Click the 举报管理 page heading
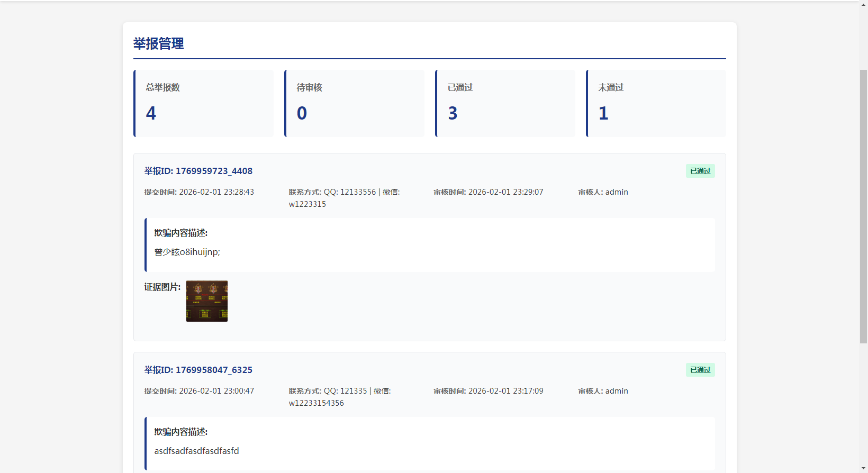Screen dimensions: 868x473 [x=159, y=43]
